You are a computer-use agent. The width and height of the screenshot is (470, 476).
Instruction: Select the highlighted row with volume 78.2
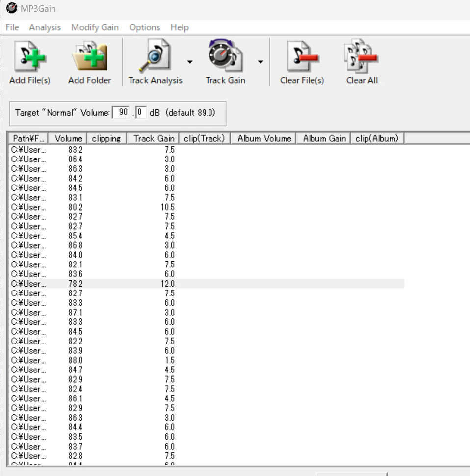tap(207, 284)
